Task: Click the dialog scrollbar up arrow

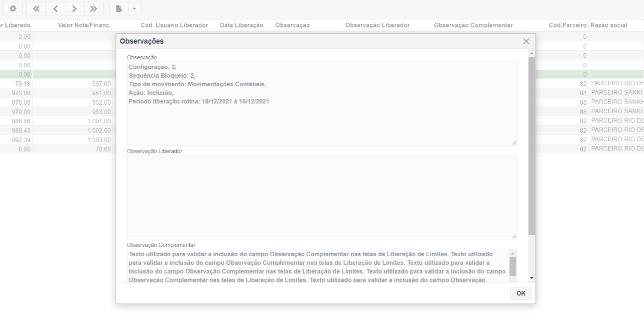Action: (531, 53)
